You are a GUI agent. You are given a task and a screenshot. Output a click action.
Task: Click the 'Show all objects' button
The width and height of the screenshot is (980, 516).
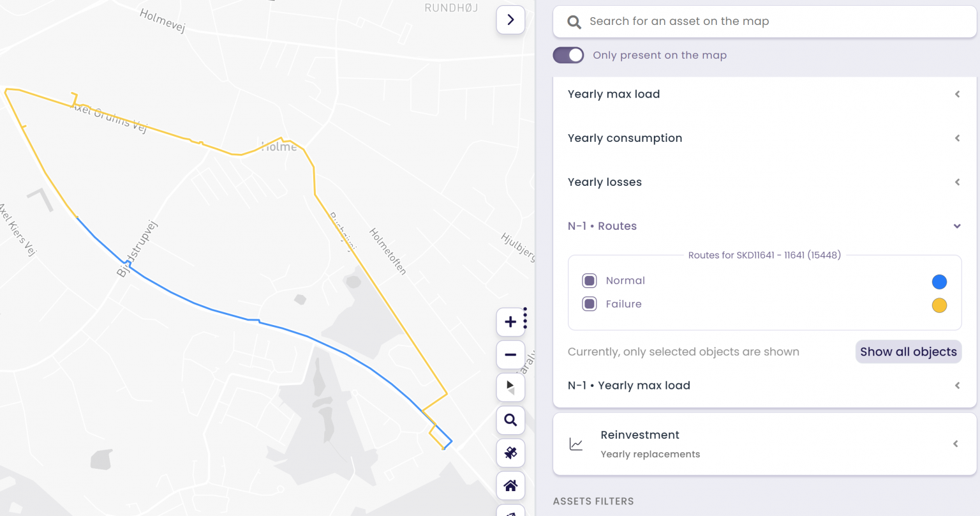(x=908, y=352)
